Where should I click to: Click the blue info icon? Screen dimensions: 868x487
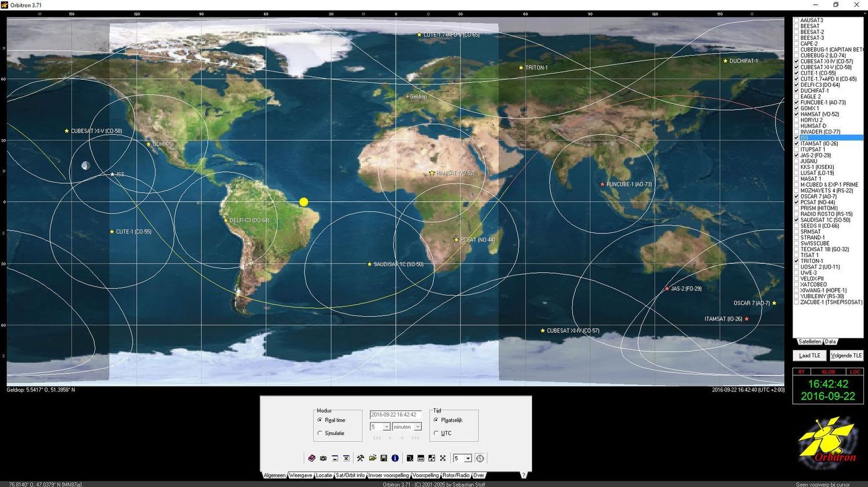pos(395,458)
